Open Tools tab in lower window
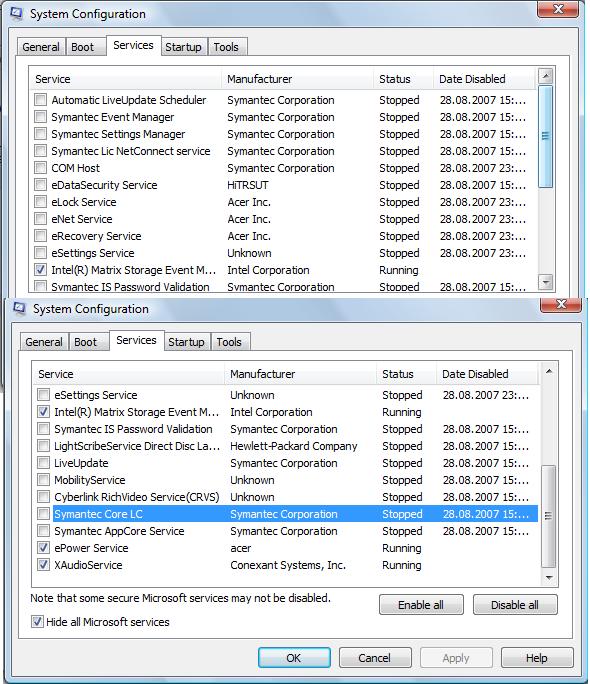 (229, 342)
